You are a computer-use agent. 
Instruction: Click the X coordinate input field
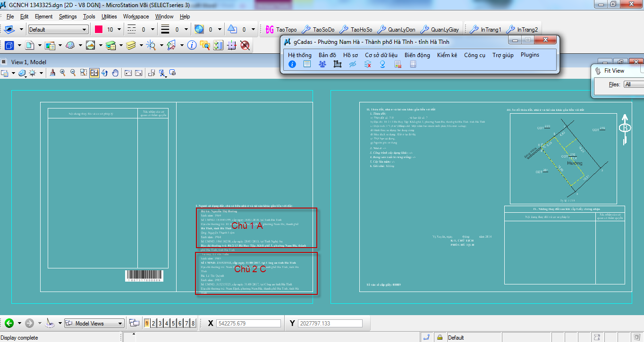[248, 323]
